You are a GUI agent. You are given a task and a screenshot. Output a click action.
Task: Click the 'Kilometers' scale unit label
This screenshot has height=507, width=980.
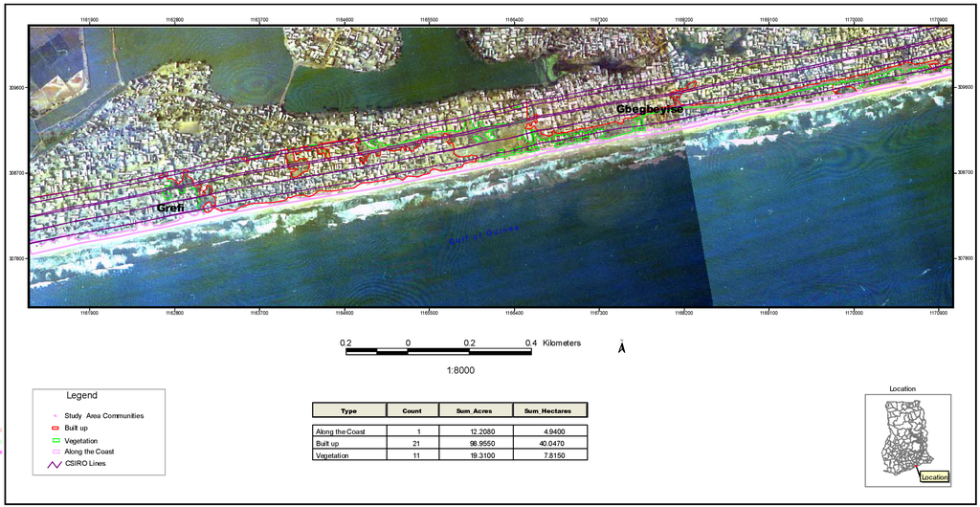pyautogui.click(x=562, y=342)
